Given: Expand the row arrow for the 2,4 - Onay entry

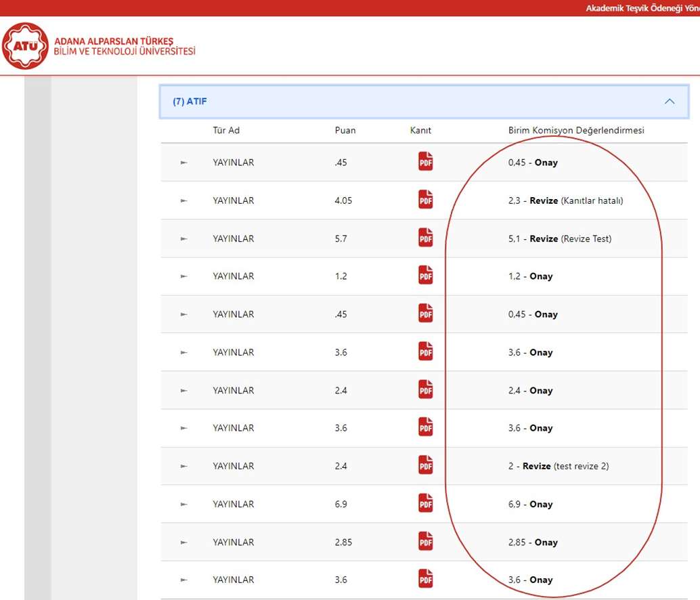Looking at the screenshot, I should [x=183, y=391].
